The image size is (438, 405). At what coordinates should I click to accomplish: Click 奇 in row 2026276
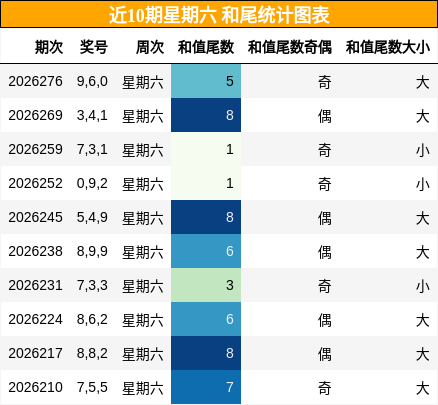click(x=325, y=82)
